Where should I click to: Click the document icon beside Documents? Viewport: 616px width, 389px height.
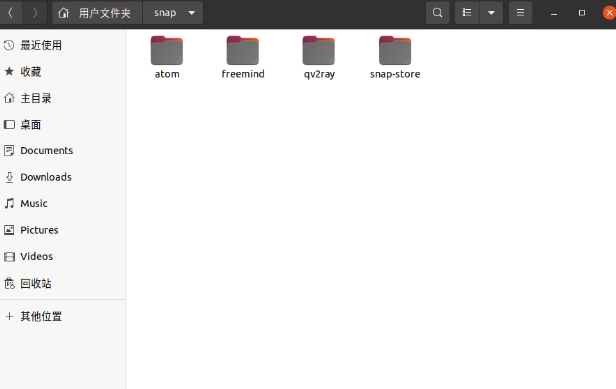(x=9, y=150)
